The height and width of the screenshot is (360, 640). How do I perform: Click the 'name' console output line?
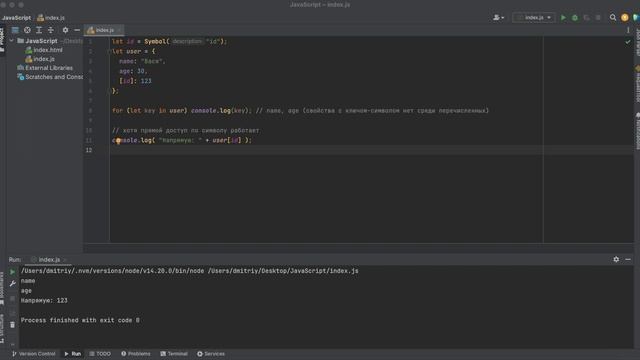pyautogui.click(x=28, y=281)
